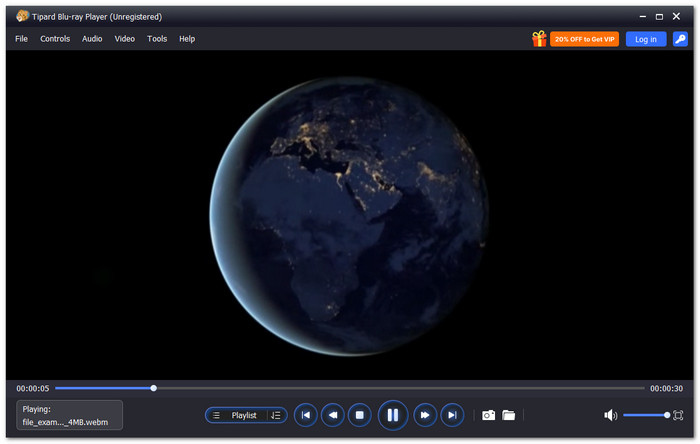Toggle fullscreen mode icon
Screen dimensions: 700x444
[x=678, y=415]
